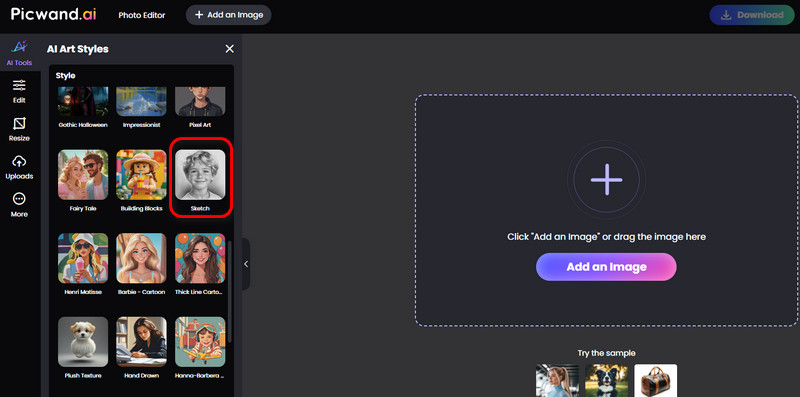Open the Resize sidebar tool
Viewport: 800px width, 397px height.
pyautogui.click(x=19, y=130)
